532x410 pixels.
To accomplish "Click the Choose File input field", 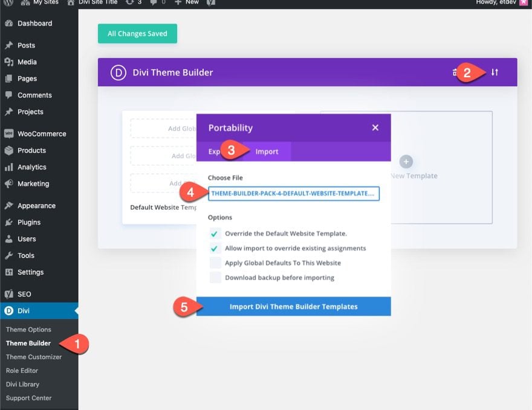I will point(293,193).
